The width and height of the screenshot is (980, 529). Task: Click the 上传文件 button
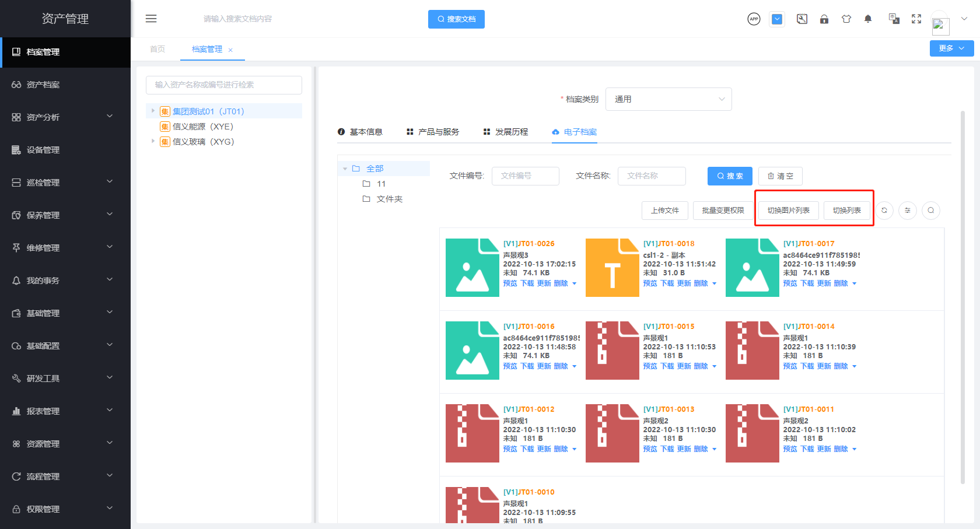[x=665, y=211]
